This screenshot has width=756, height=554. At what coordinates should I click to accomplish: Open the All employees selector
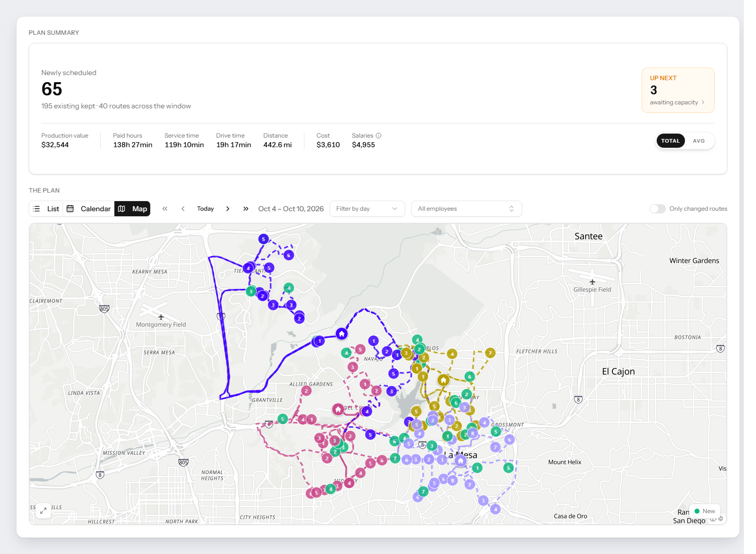click(x=466, y=209)
